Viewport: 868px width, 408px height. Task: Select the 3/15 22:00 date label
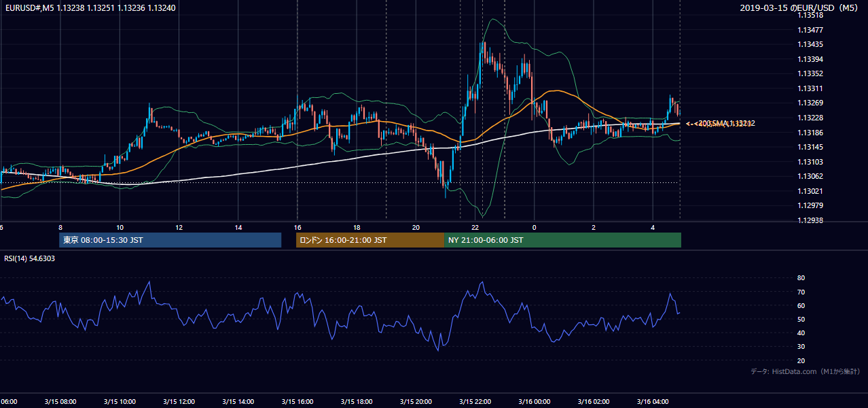(475, 401)
